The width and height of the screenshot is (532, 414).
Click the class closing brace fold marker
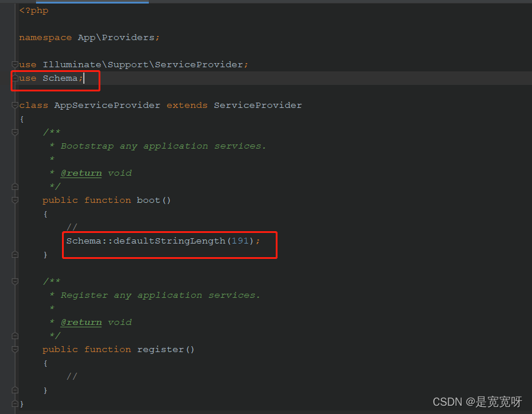tap(15, 403)
